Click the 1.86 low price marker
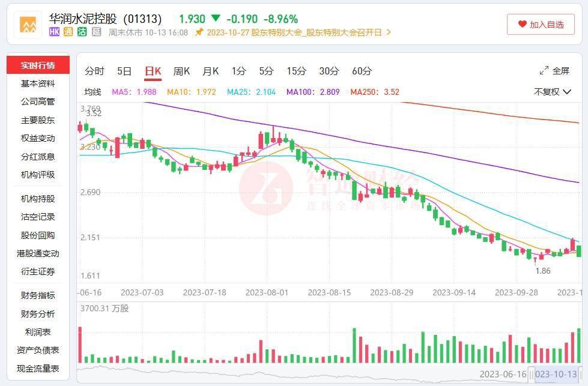 click(x=542, y=271)
